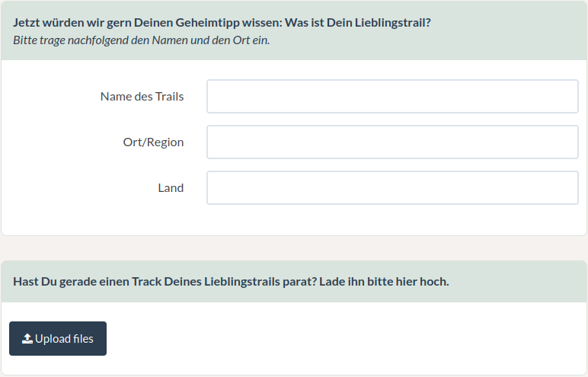The height and width of the screenshot is (377, 588).
Task: Click the "Ort/Region" field label
Action: (153, 142)
